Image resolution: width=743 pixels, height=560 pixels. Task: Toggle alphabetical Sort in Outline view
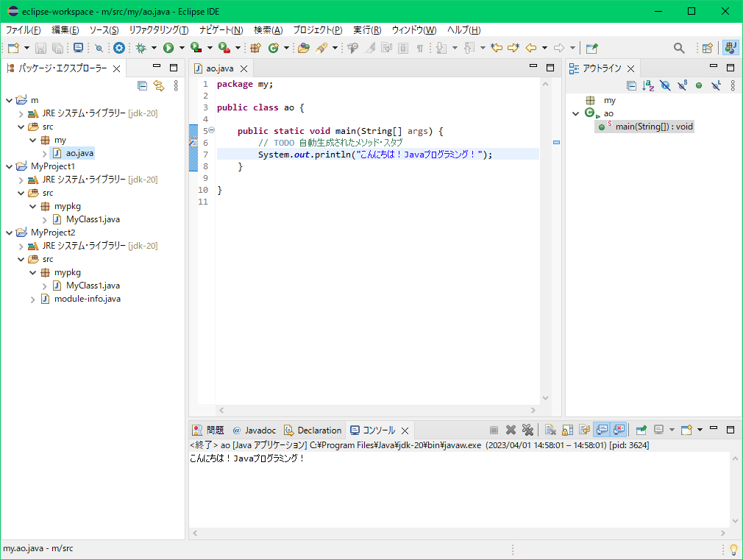click(x=648, y=86)
